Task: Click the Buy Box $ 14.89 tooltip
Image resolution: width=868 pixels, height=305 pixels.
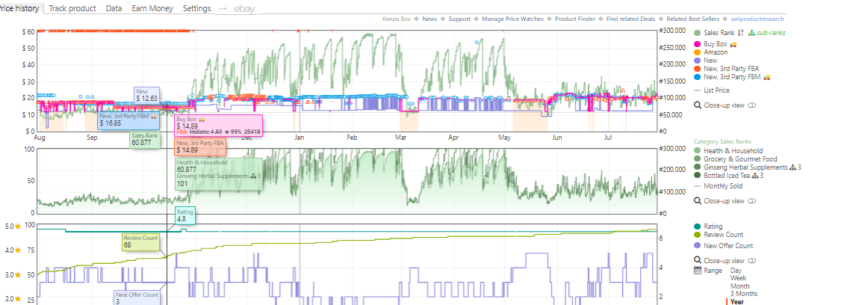Action: [x=218, y=125]
